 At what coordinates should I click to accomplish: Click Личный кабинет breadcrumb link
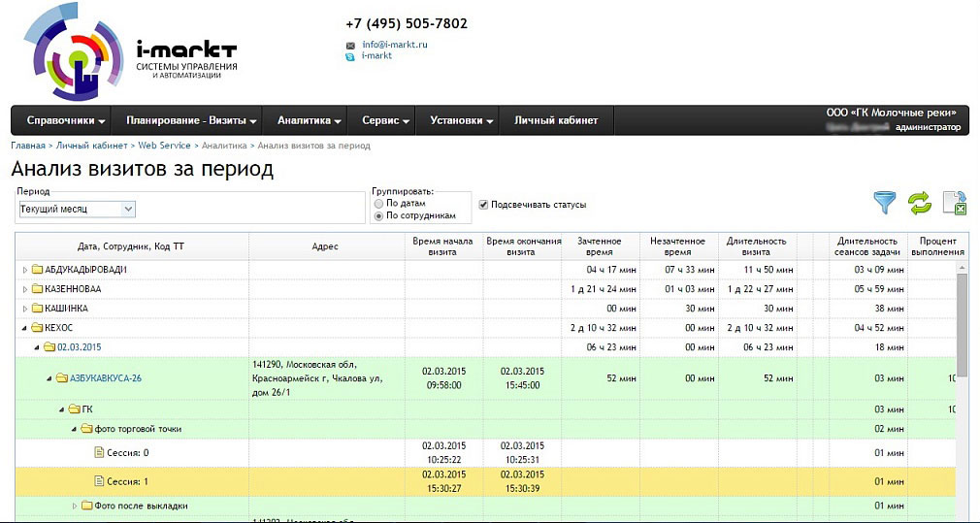pos(92,146)
